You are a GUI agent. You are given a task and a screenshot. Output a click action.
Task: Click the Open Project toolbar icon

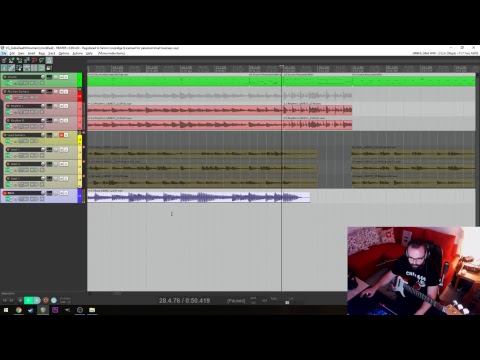(x=11, y=60)
